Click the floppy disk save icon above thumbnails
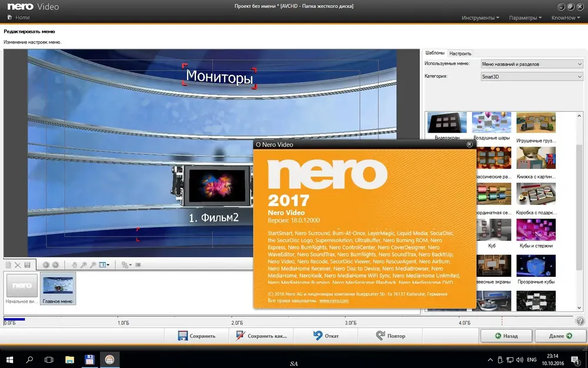588x368 pixels. (x=27, y=266)
